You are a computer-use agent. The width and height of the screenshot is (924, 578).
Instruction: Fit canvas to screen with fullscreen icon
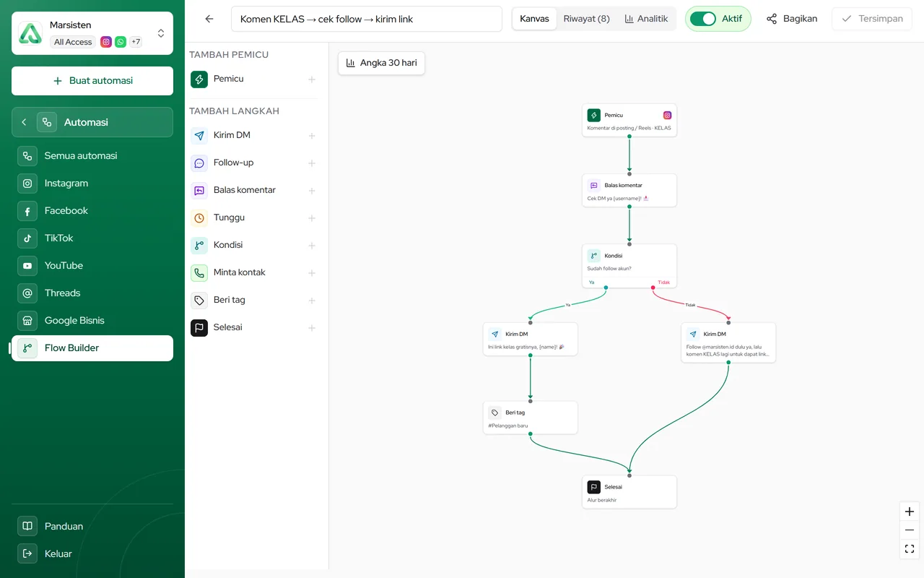point(910,549)
